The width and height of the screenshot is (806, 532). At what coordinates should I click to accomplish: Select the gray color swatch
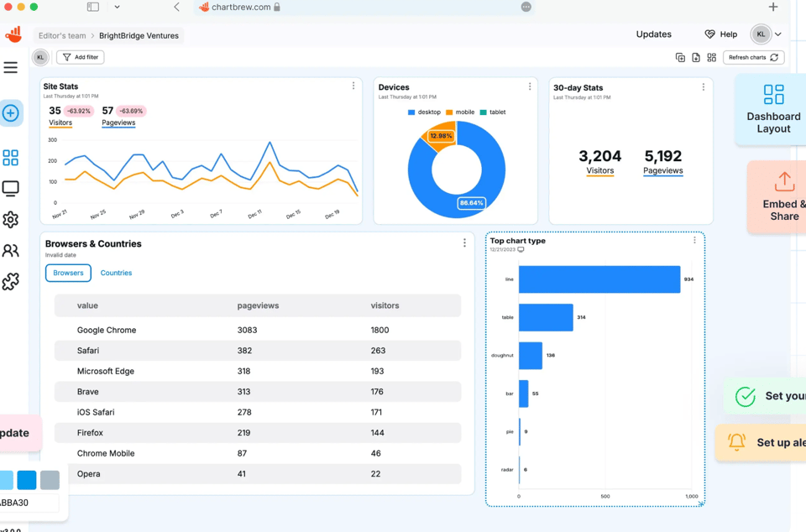[50, 480]
